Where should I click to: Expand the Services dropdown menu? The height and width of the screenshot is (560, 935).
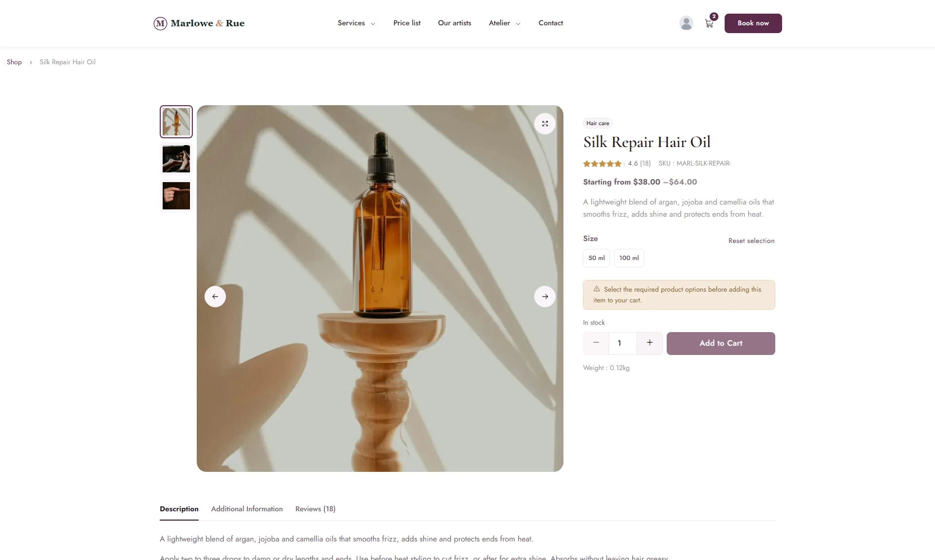[x=356, y=23]
